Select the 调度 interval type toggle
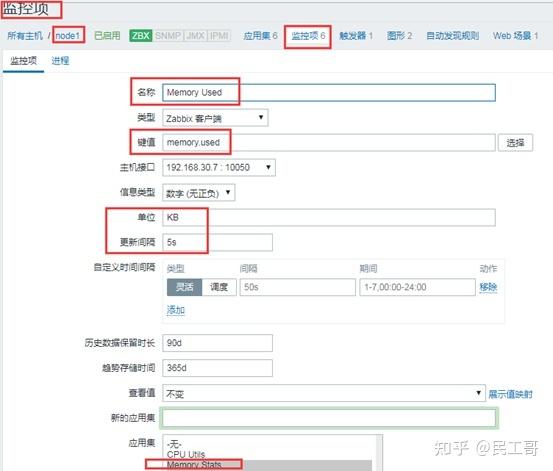The height and width of the screenshot is (471, 553). 219,287
